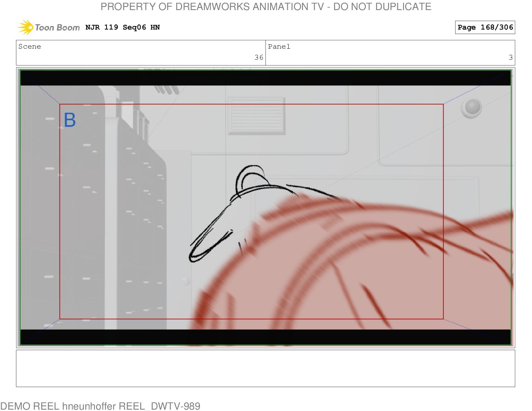532x411 pixels.
Task: Click the storyboard panel sketch image
Action: point(265,208)
